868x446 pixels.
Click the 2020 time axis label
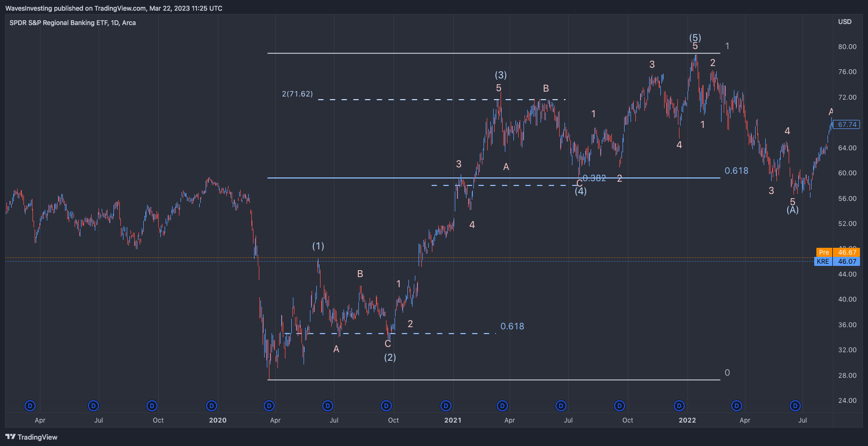tap(218, 420)
